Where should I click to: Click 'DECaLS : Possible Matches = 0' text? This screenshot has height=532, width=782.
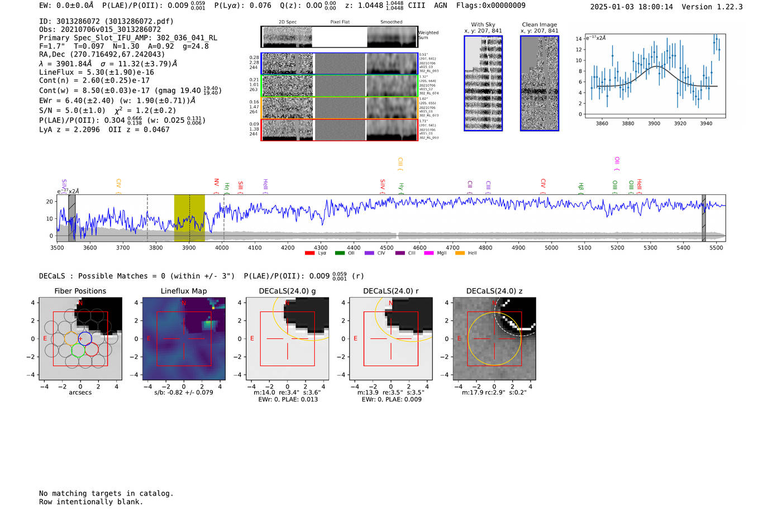[x=102, y=276]
